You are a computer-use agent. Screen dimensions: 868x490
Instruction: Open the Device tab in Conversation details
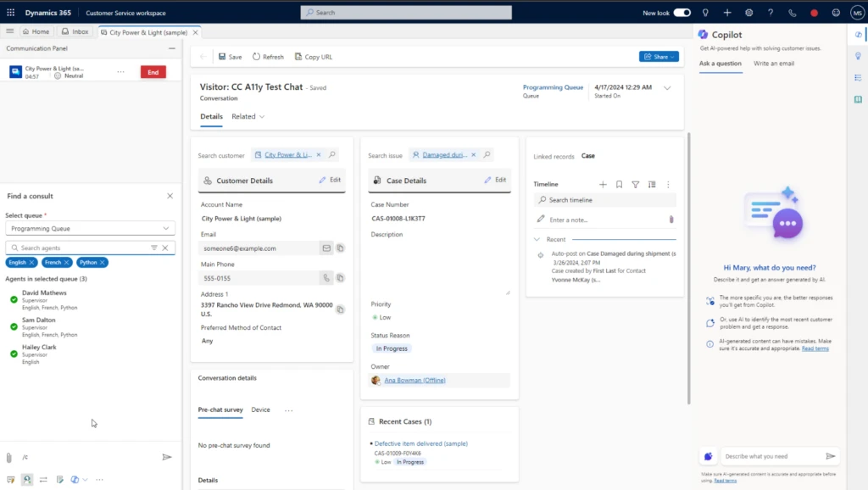tap(262, 409)
